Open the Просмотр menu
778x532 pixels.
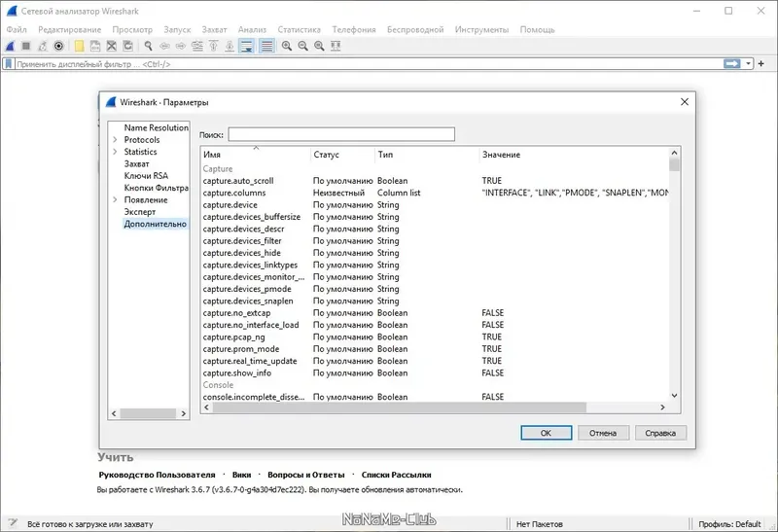tap(132, 30)
